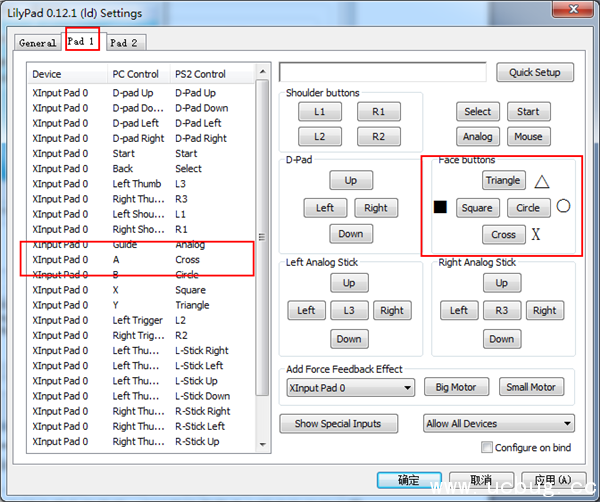Close the LilyPad Settings window
This screenshot has width=600, height=502.
point(573,8)
